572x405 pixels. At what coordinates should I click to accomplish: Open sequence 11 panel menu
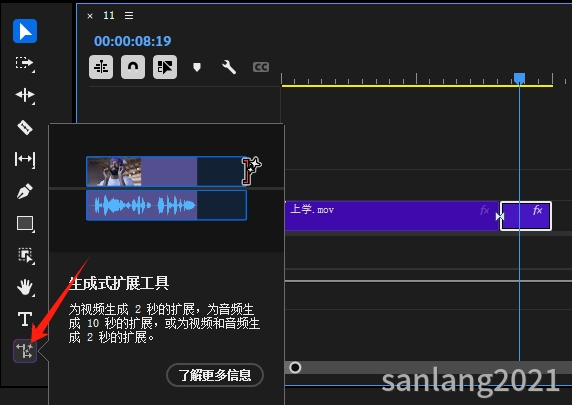click(x=129, y=16)
